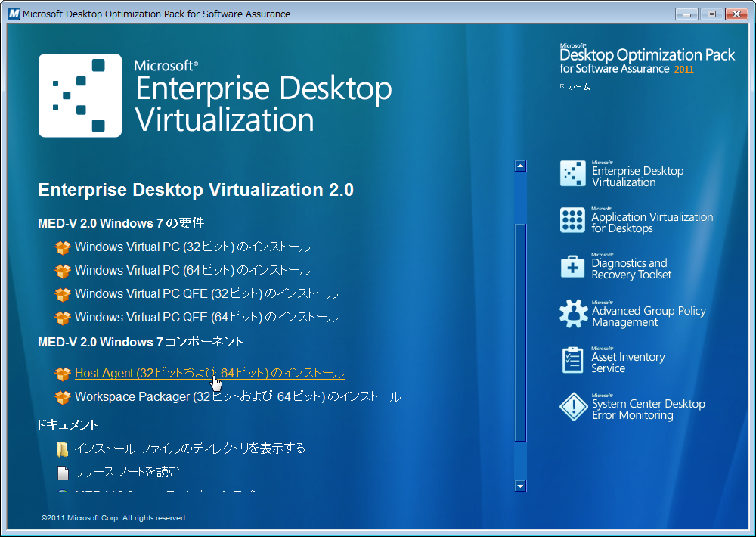Click the ©2011 Microsoft Corp. copyright text
Image resolution: width=756 pixels, height=537 pixels.
coord(114,517)
